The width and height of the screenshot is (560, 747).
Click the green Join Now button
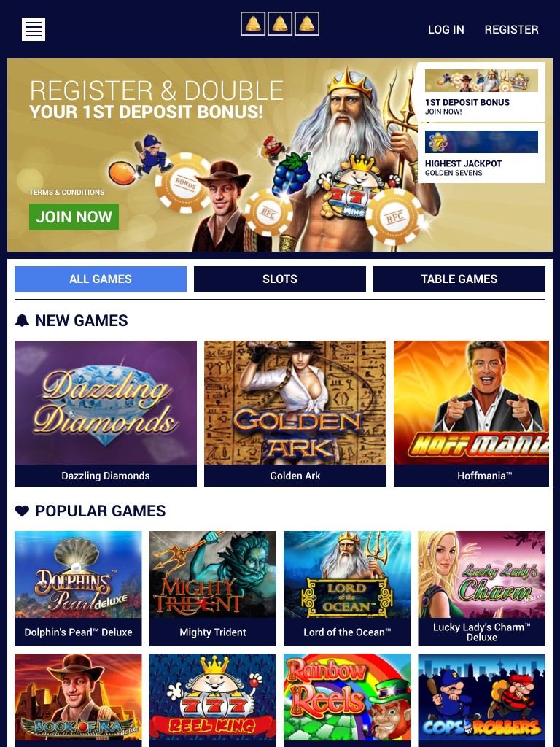(74, 217)
